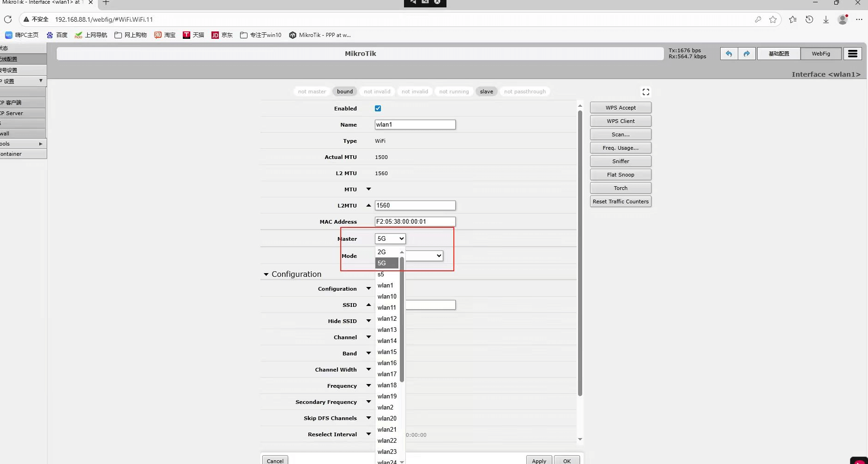Select wlan10 in the Master list

(387, 296)
